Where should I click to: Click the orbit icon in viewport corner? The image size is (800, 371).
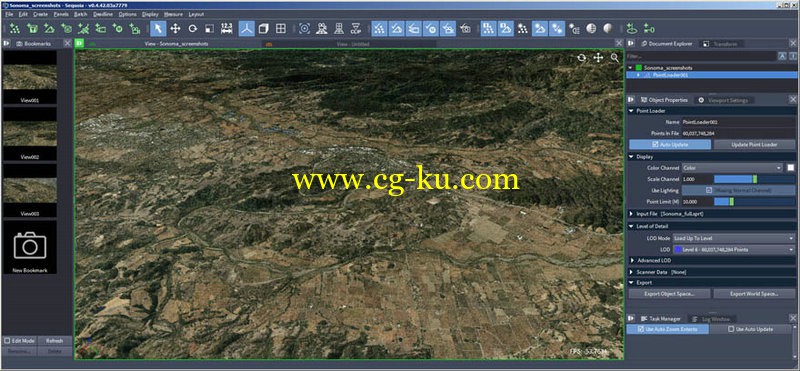tap(582, 58)
